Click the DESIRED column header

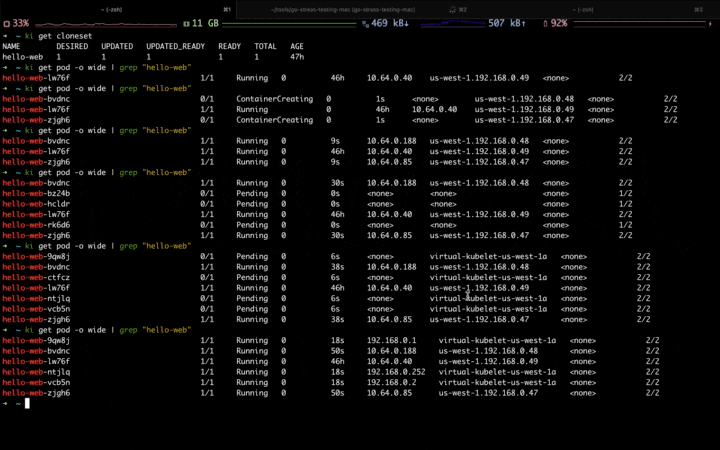[72, 46]
